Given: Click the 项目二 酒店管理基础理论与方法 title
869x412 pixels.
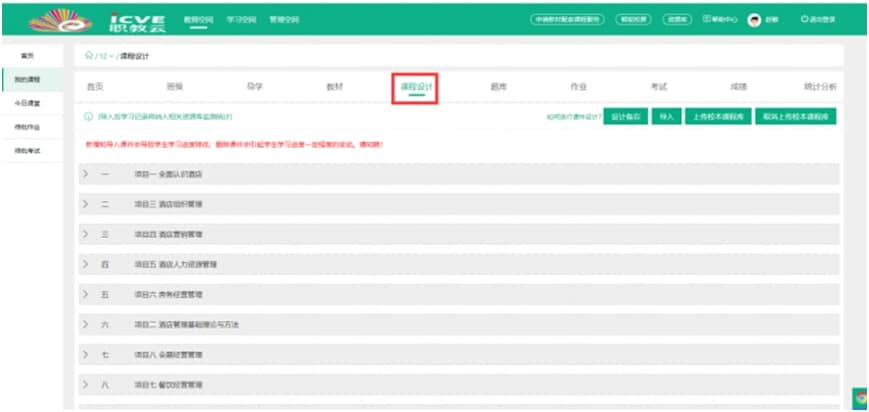Looking at the screenshot, I should point(187,324).
